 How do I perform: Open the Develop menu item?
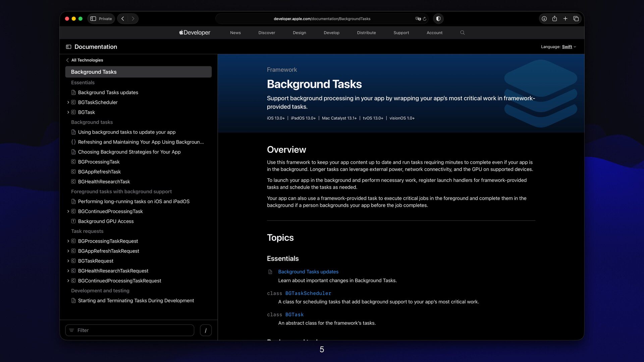point(331,33)
